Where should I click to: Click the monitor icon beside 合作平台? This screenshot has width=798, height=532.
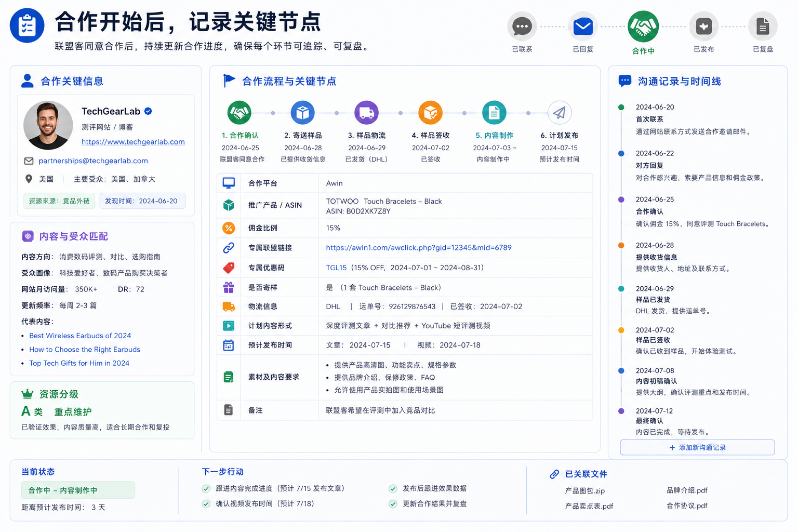[229, 183]
